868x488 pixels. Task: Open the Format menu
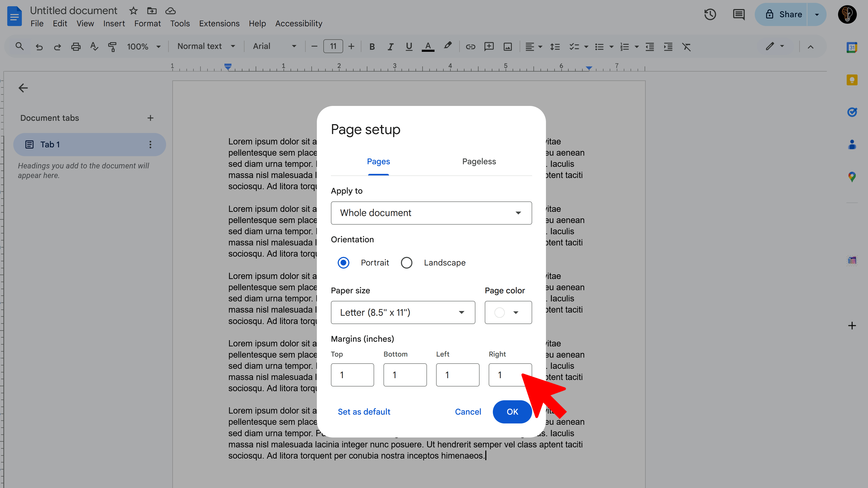(x=147, y=23)
